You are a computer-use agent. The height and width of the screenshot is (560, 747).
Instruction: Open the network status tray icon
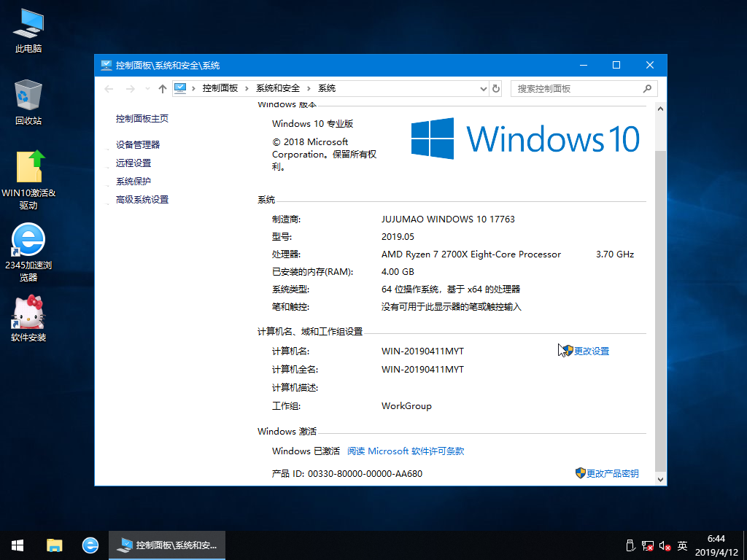click(x=648, y=545)
